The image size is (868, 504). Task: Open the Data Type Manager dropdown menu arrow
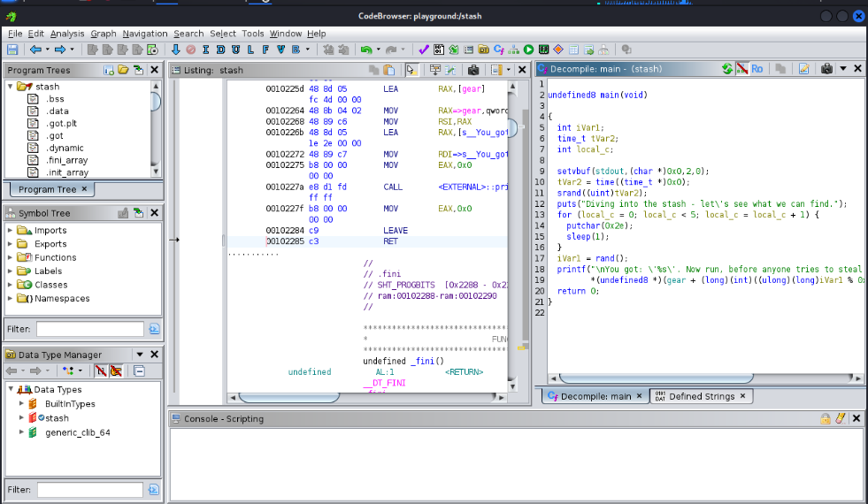[x=140, y=355]
